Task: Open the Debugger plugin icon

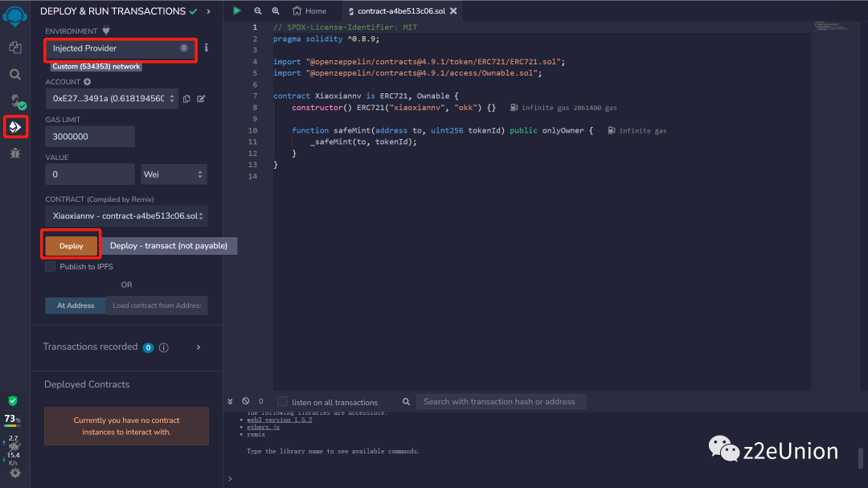Action: click(14, 153)
